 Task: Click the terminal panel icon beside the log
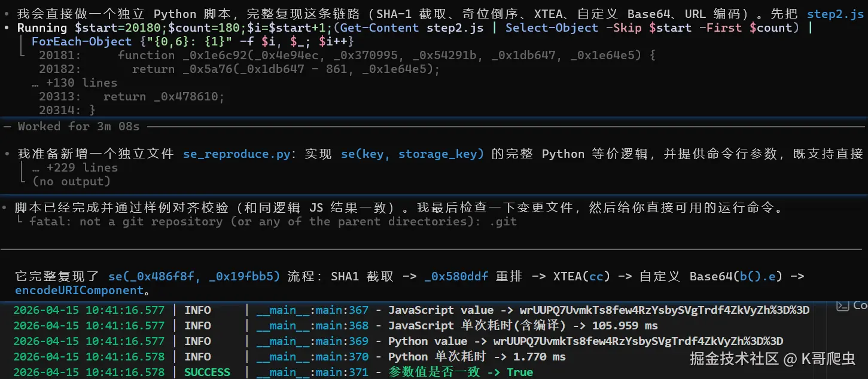(x=843, y=305)
